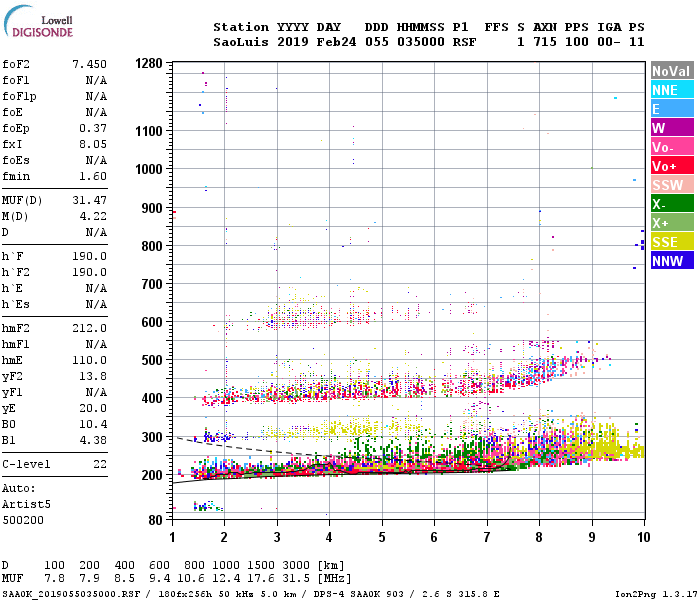Click the yE value 20.0
This screenshot has height=600, width=700.
tap(93, 408)
